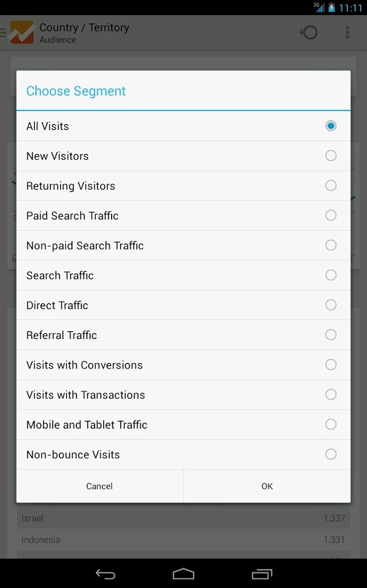Tap the Android home navigation button

183,574
